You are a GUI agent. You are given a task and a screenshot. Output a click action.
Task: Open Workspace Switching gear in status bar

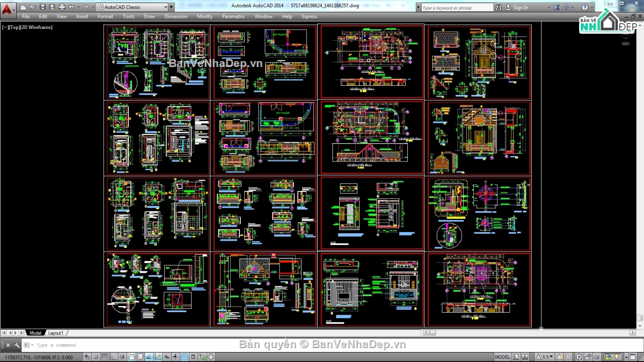point(579,357)
